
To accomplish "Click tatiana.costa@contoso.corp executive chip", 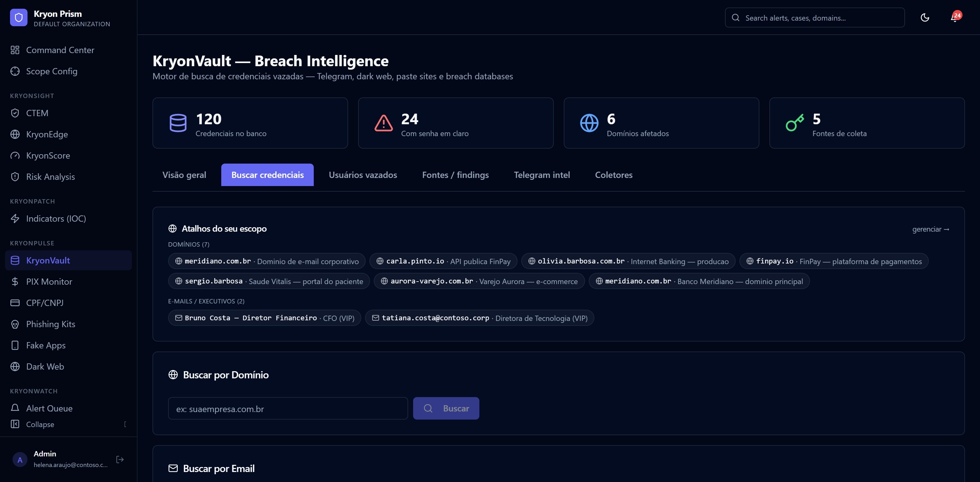I will pyautogui.click(x=480, y=318).
